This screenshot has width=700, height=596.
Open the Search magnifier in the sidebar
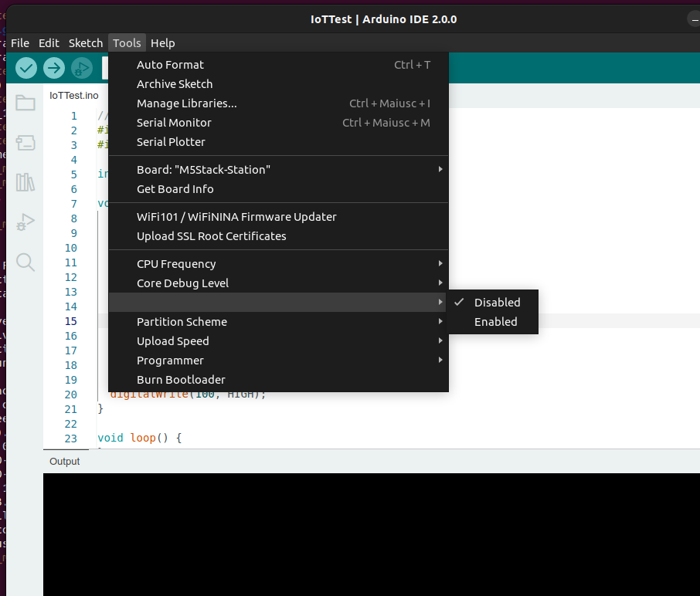tap(25, 262)
